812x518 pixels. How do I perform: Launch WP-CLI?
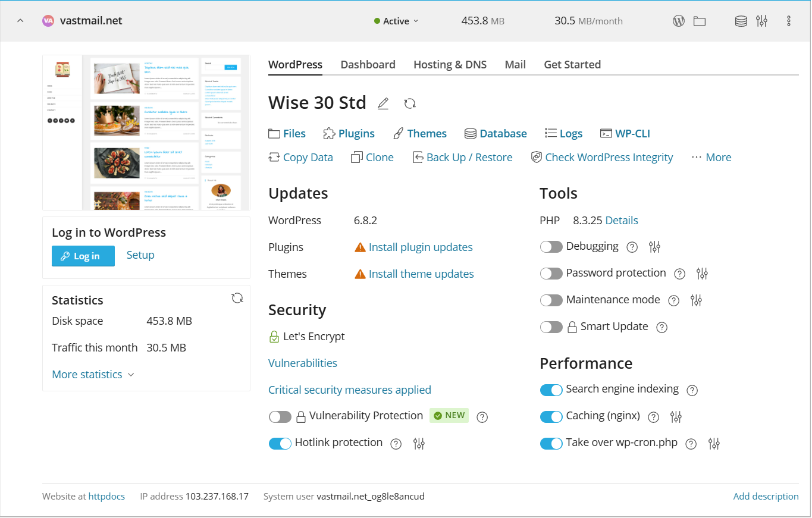click(x=625, y=134)
